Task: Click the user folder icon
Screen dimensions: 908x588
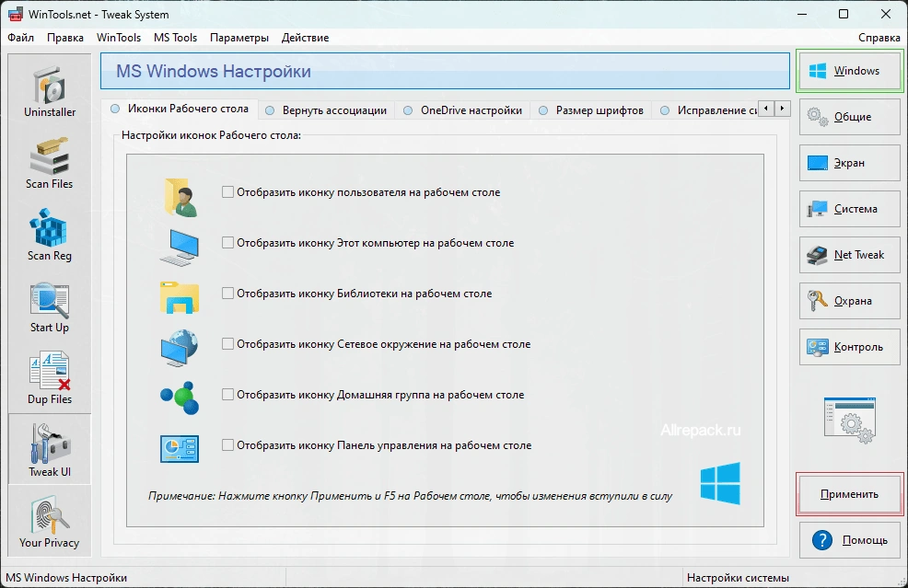Action: pos(180,197)
